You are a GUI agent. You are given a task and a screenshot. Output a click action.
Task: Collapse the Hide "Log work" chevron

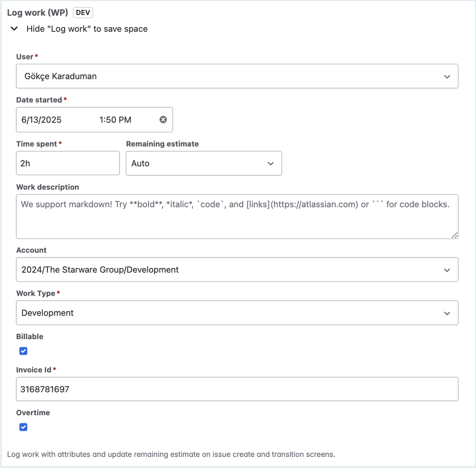point(14,29)
